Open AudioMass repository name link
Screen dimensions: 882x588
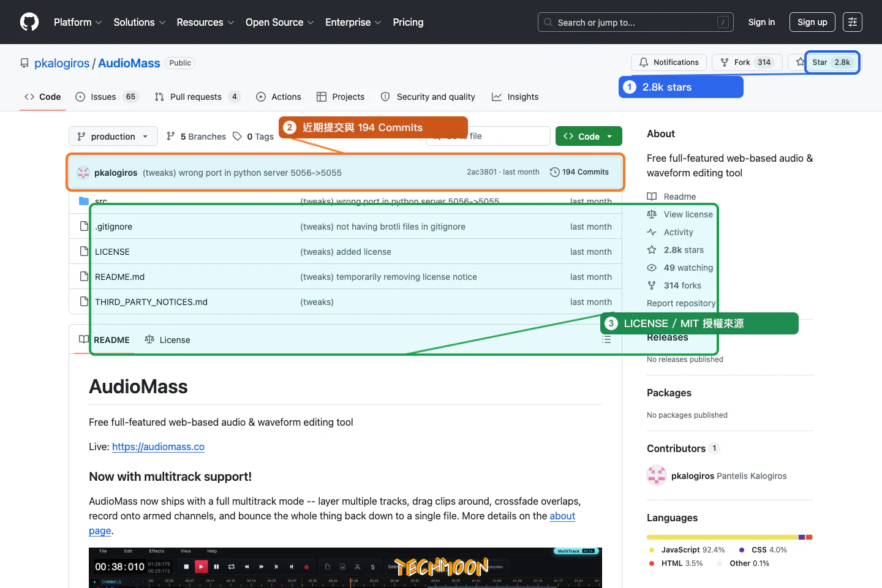[129, 63]
